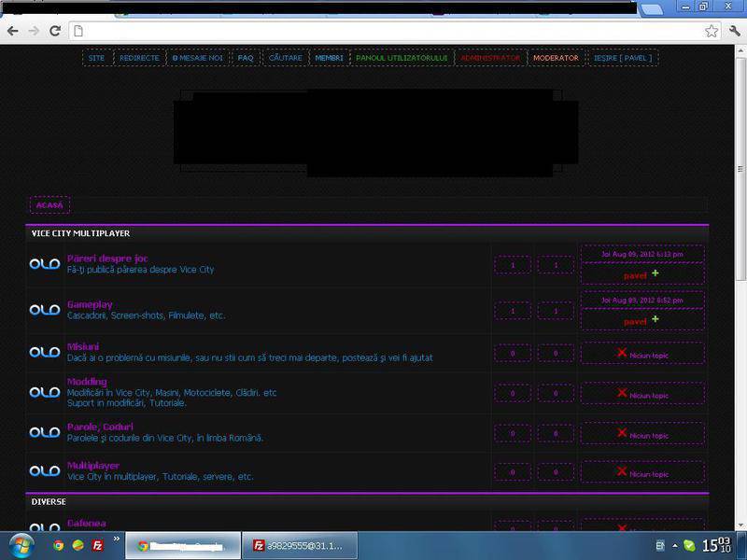Image resolution: width=747 pixels, height=560 pixels.
Task: Click the green plus icon in Păreri despre joc row
Action: tap(655, 273)
